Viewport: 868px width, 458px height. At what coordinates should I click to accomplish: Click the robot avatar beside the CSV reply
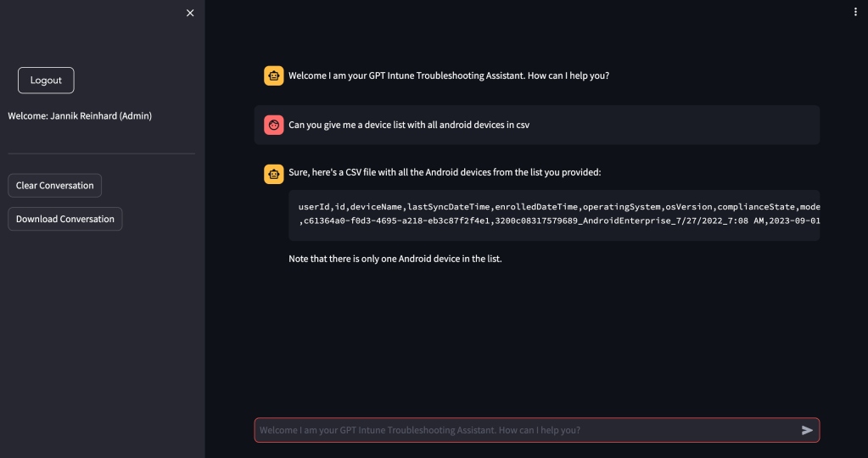point(273,173)
